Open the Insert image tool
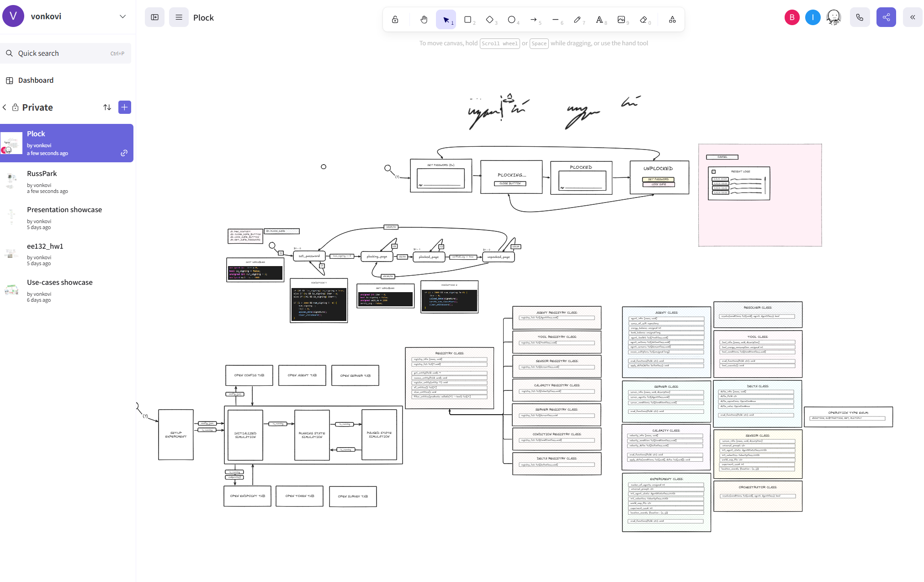 tap(621, 19)
